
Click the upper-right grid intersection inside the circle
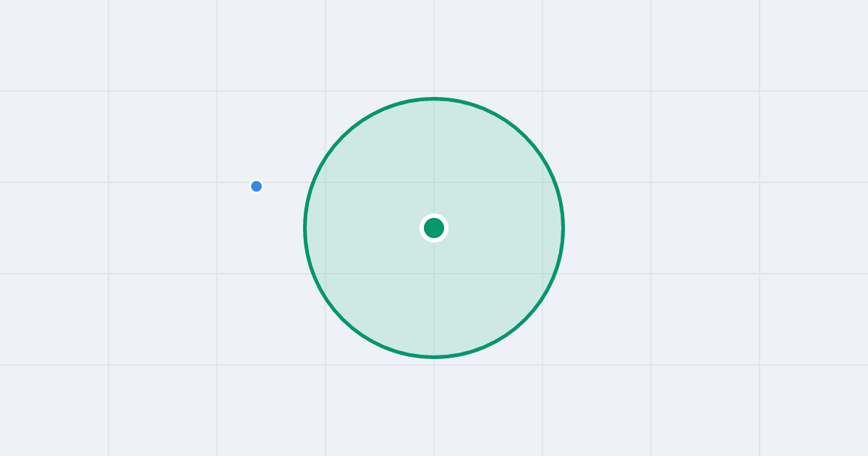pos(542,182)
